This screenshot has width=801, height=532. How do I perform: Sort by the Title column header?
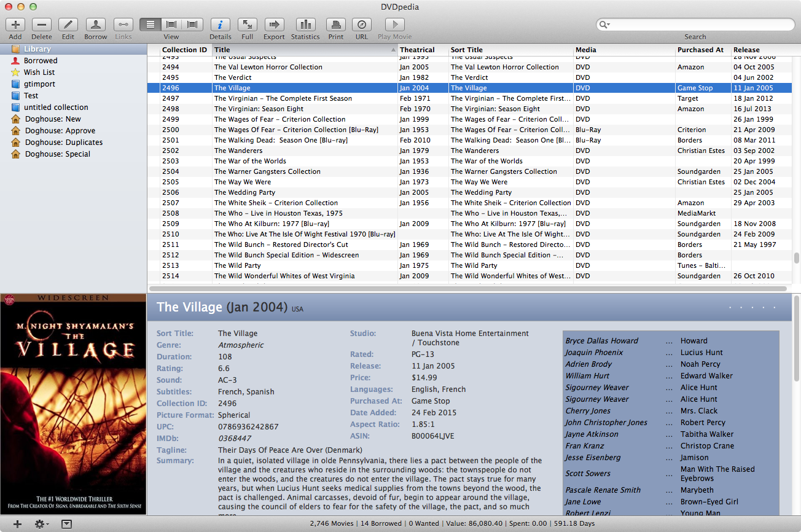click(305, 50)
